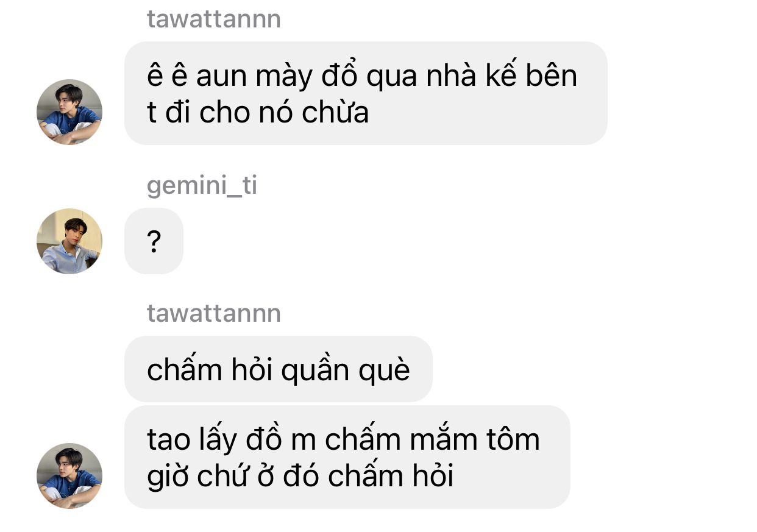Click the line "giờ chứ ở đó chấm hỏi"

[300, 476]
